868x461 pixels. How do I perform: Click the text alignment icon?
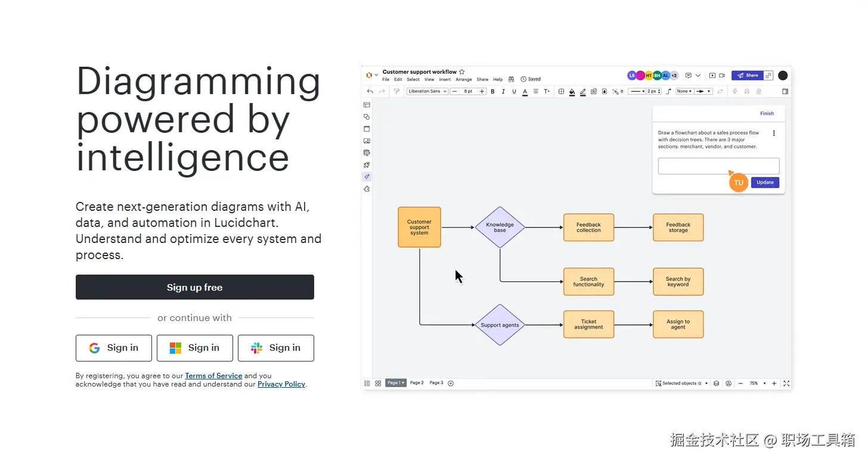536,91
